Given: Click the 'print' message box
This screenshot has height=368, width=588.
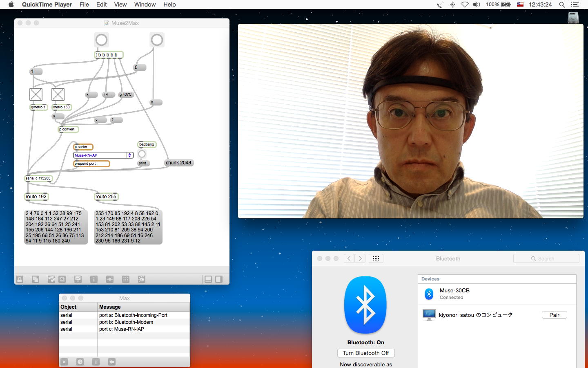Looking at the screenshot, I should 144,163.
